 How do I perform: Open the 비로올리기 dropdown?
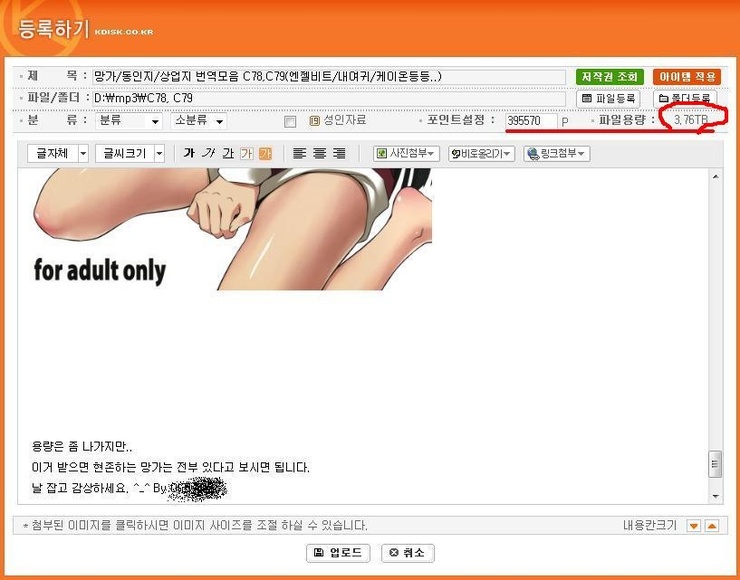click(481, 153)
